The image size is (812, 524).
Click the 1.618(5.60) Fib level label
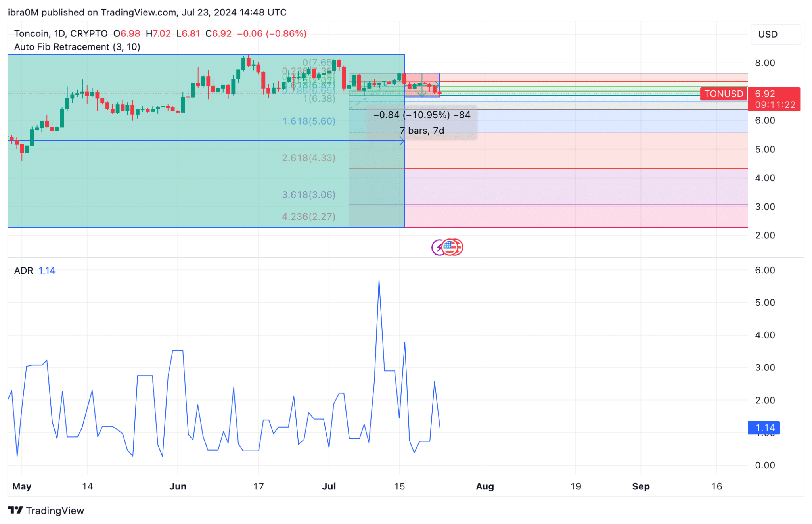pos(308,121)
